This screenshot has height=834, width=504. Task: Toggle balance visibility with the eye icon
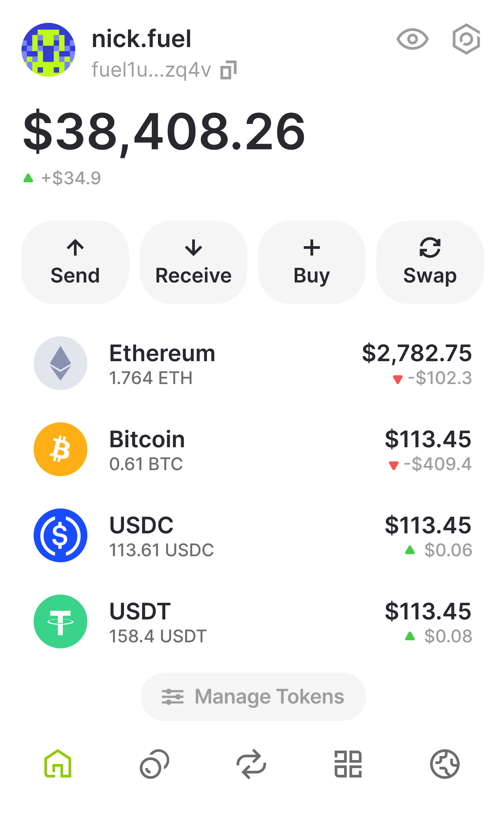point(412,39)
